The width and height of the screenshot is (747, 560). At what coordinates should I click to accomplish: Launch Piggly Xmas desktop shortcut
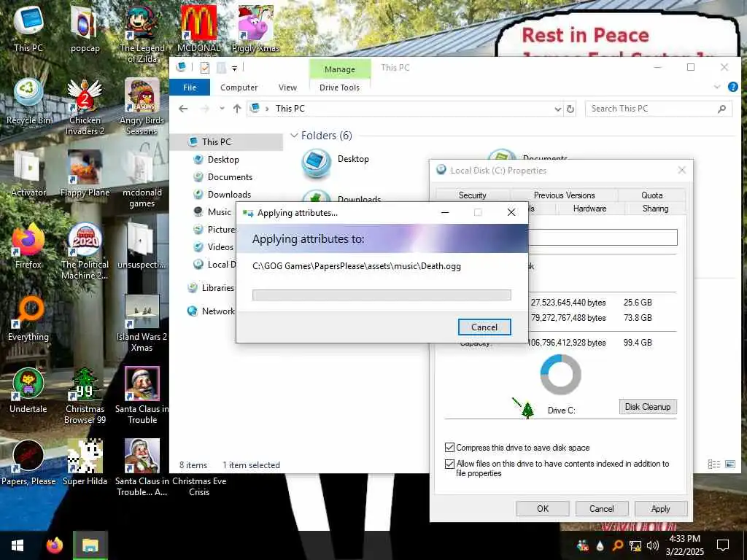tap(255, 28)
